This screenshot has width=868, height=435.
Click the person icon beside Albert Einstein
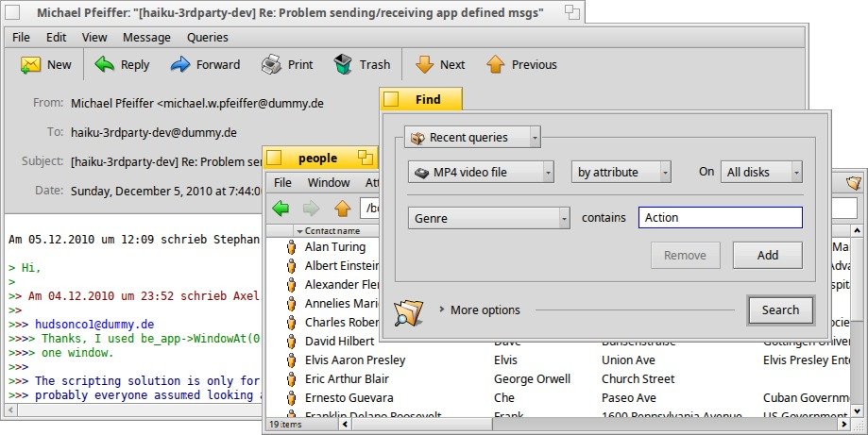(x=291, y=266)
